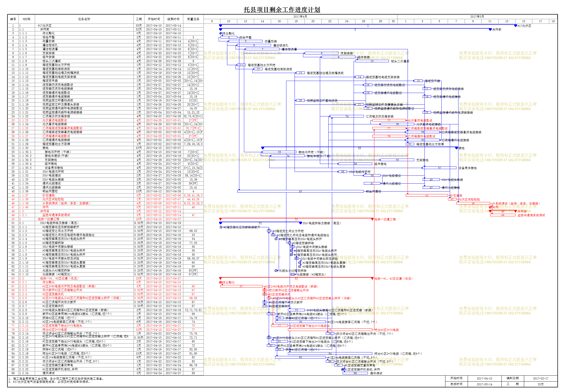Image resolution: width=561 pixels, height=392 pixels.
Task: Select Gantt bar 49 监控与通信系统调试
Action: (x=503, y=215)
